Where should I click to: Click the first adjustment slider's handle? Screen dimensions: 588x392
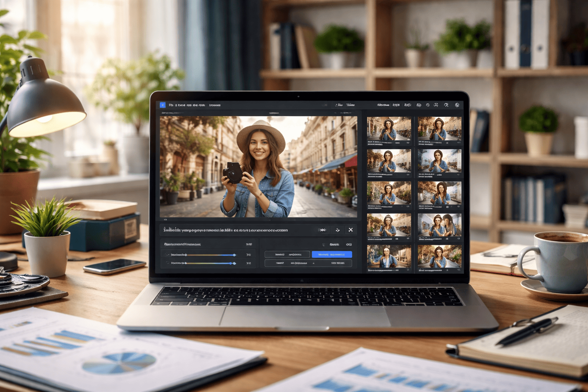234,255
